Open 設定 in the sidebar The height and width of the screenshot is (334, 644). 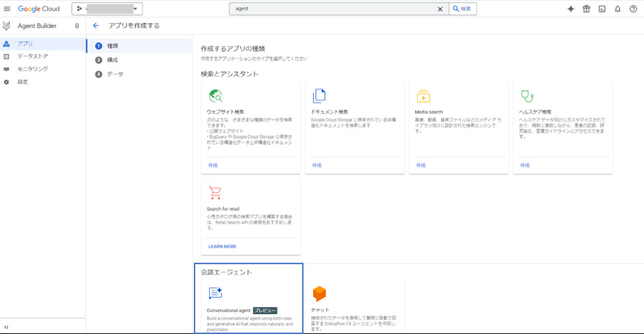23,82
